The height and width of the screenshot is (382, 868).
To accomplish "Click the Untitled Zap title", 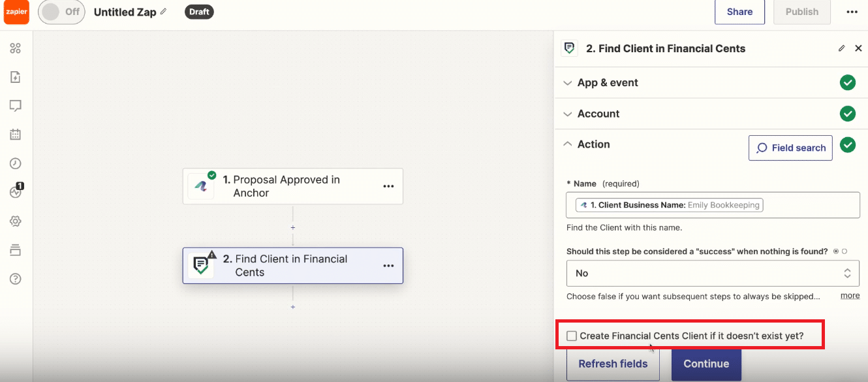I will [125, 12].
